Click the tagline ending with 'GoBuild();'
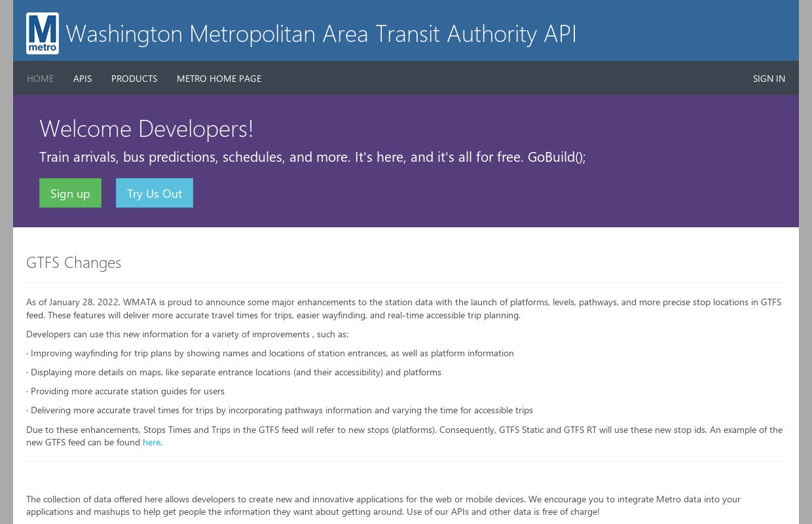Image resolution: width=812 pixels, height=524 pixels. click(x=312, y=157)
